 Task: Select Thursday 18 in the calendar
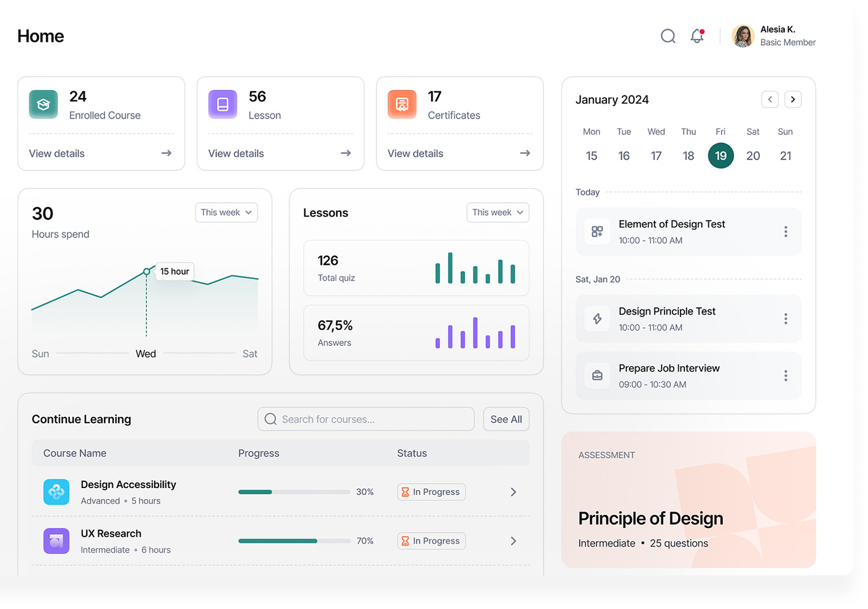[x=688, y=156]
